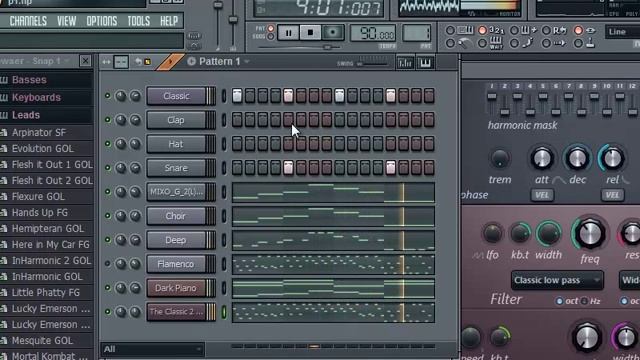Viewport: 640px width, 360px height.
Task: Click the orange pattern selector arrow
Action: 170,62
